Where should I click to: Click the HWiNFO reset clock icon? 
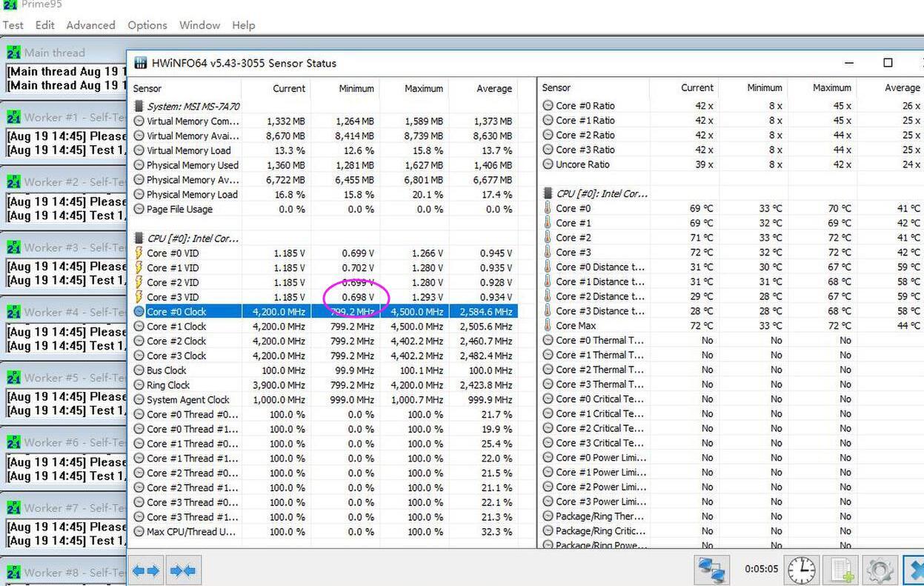(x=801, y=570)
